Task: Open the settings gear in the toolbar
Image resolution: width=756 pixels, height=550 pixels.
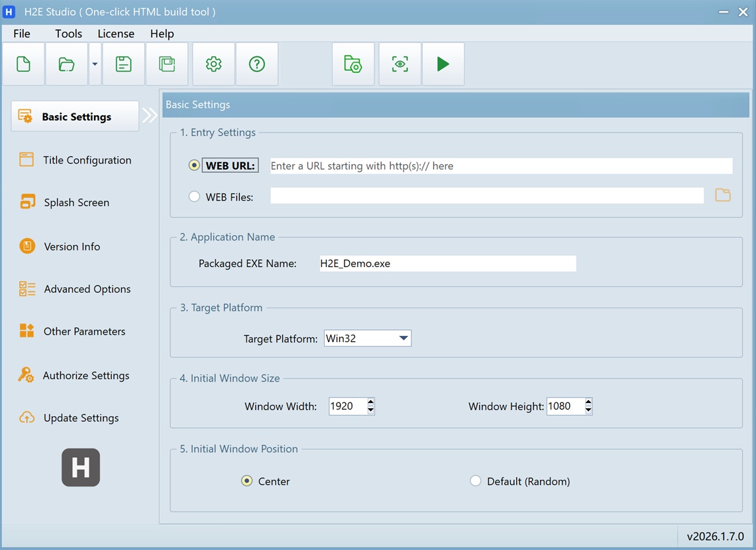Action: tap(213, 64)
